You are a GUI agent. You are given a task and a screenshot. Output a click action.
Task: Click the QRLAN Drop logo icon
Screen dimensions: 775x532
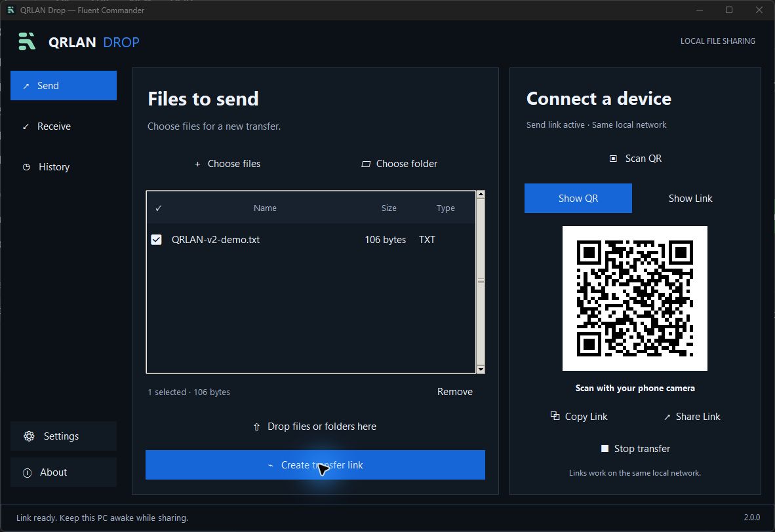(x=27, y=41)
